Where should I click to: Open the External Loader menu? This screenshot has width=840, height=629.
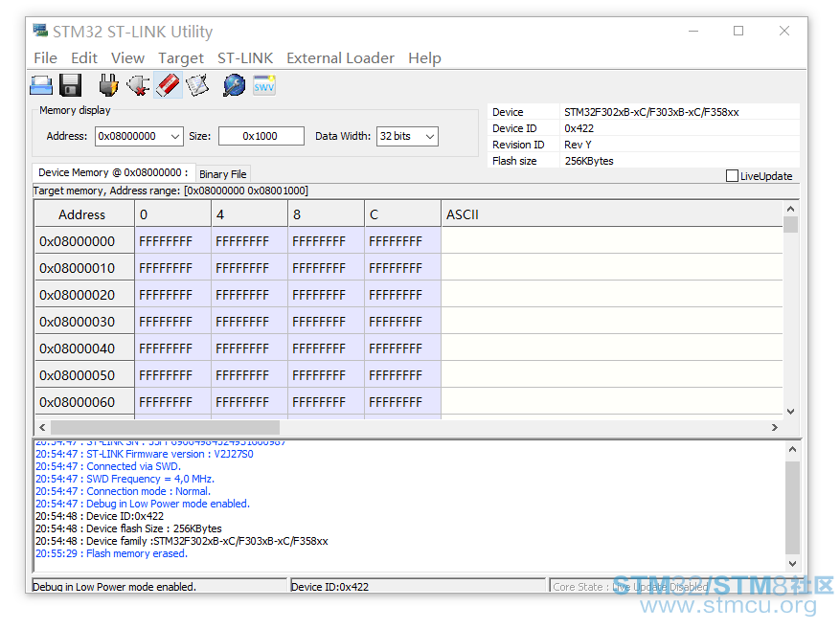(x=340, y=57)
